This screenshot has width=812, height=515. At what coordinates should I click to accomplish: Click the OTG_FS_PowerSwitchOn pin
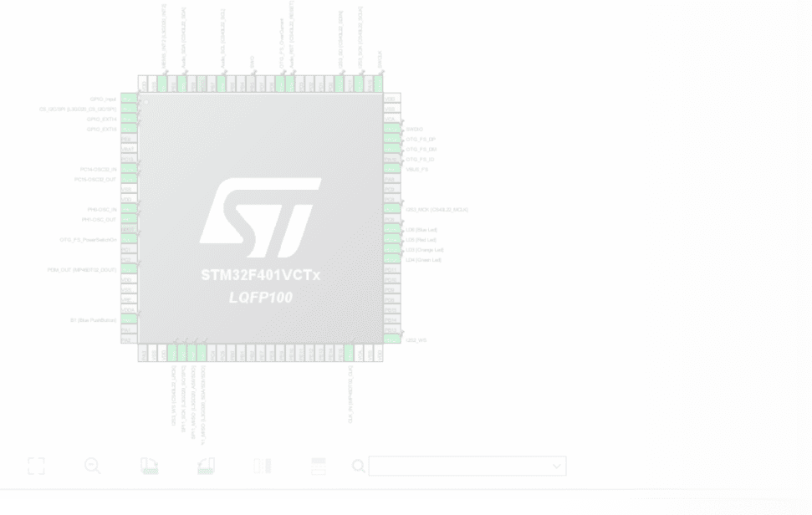128,240
